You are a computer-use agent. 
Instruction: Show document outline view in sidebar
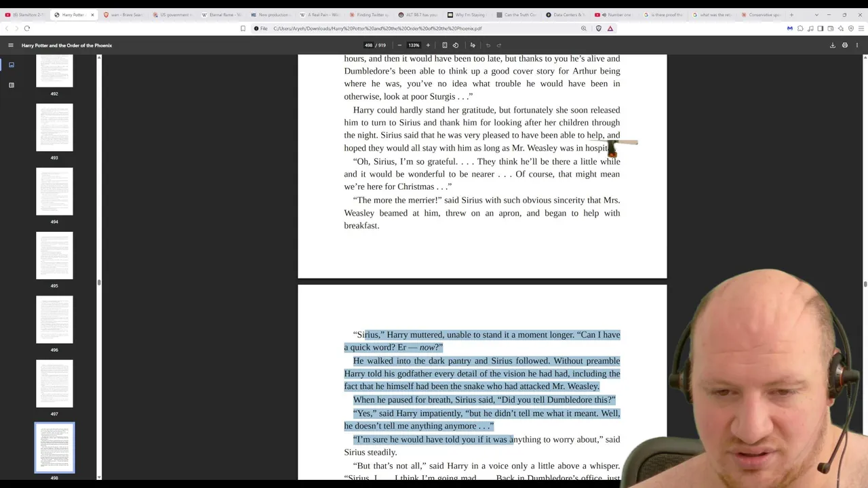pyautogui.click(x=12, y=85)
